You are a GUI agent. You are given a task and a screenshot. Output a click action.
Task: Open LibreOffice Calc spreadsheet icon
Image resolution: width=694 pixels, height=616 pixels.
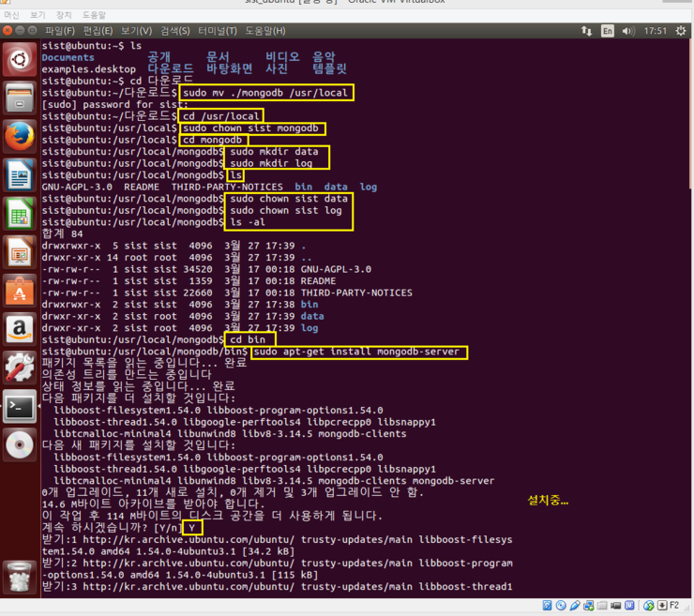point(20,214)
